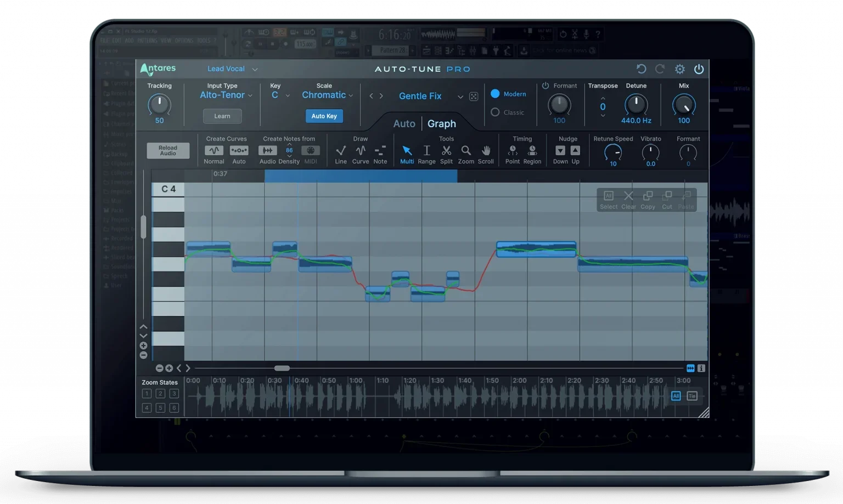Create notes from Audio
This screenshot has width=843, height=504.
pyautogui.click(x=267, y=150)
